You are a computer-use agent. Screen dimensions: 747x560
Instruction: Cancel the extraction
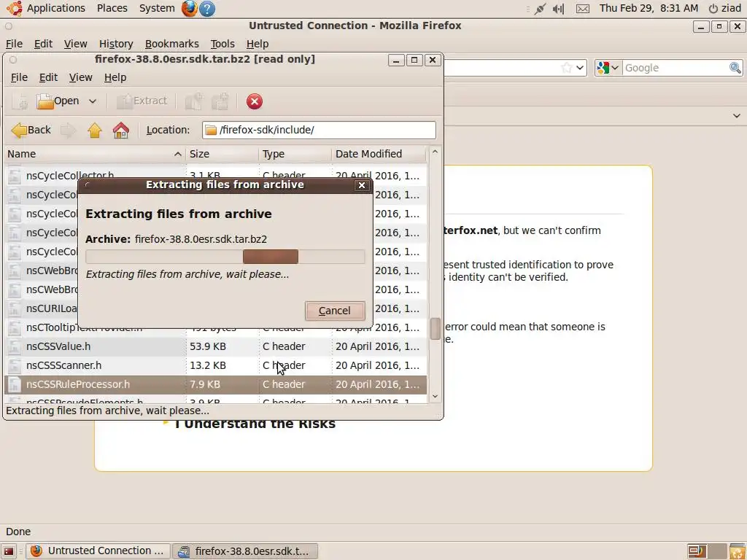tap(335, 311)
